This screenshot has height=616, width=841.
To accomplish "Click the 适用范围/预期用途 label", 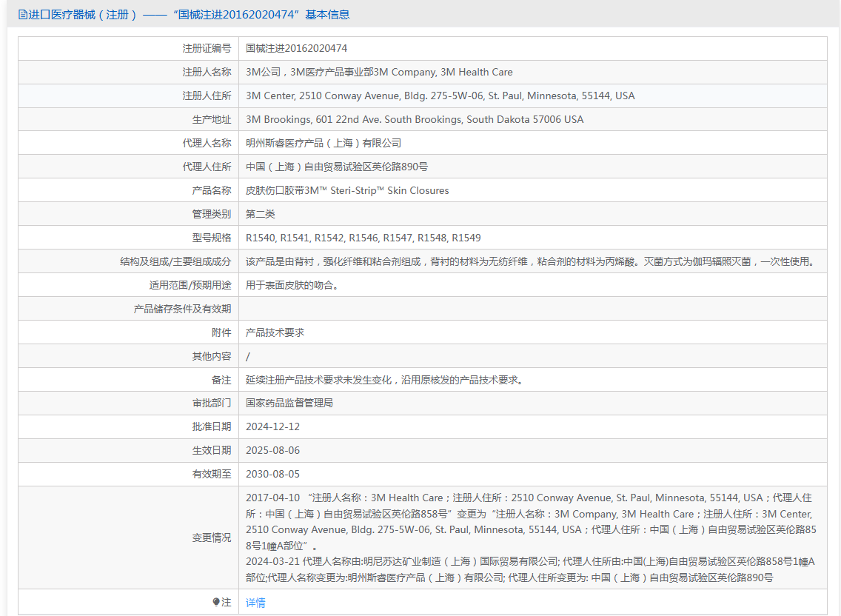I will (x=190, y=285).
